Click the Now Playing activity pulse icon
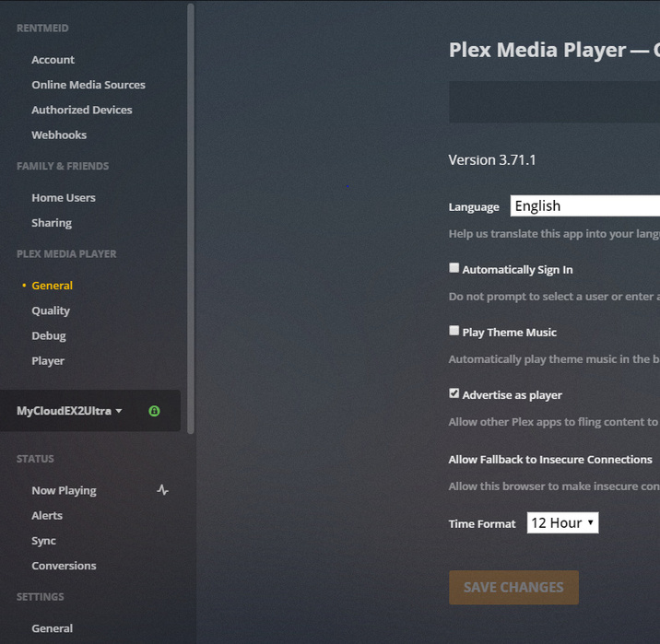 pos(163,490)
